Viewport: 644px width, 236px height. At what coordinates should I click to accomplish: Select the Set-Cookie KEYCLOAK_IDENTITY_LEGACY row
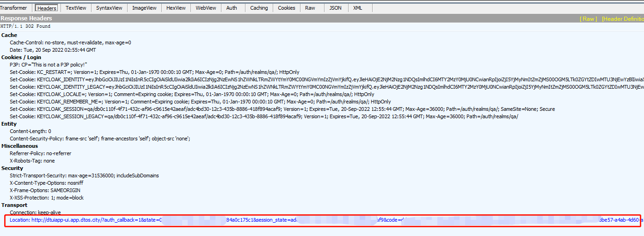tap(326, 87)
